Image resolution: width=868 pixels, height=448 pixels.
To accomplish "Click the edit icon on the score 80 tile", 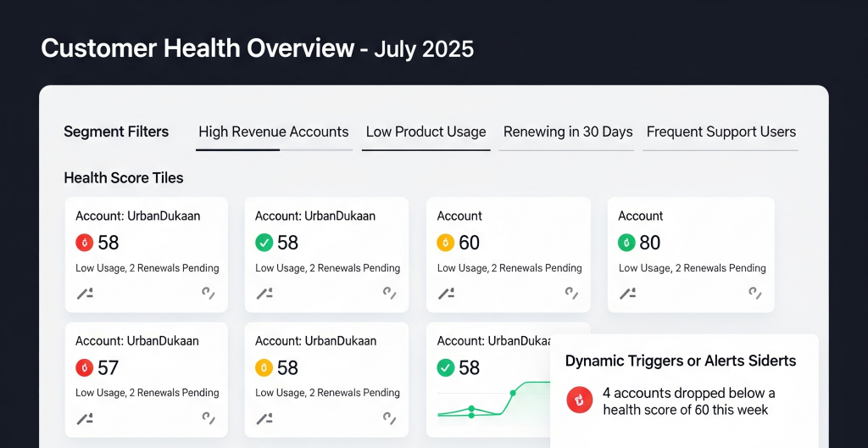I will click(628, 294).
